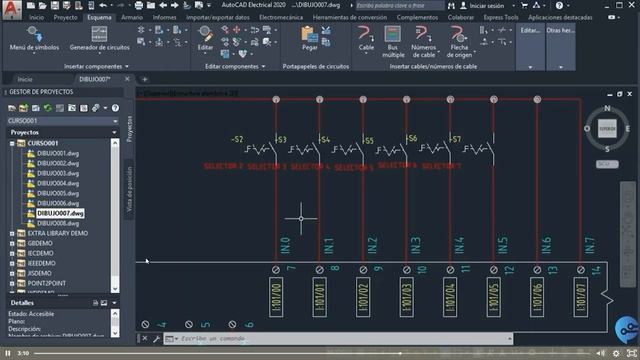Open the Editar... ribbon panel dropdown
Image resolution: width=640 pixels, height=360 pixels.
(530, 47)
